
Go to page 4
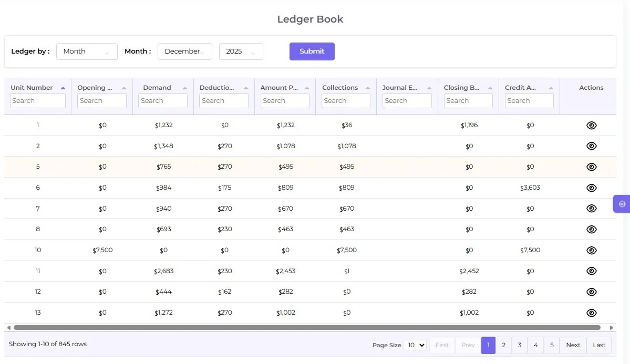[535, 345]
